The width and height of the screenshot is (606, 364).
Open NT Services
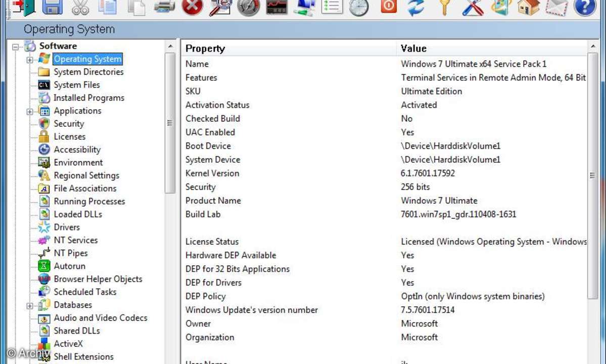coord(76,240)
